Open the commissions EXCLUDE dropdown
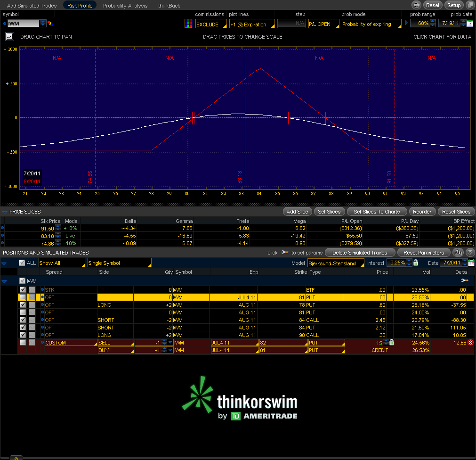 (211, 24)
